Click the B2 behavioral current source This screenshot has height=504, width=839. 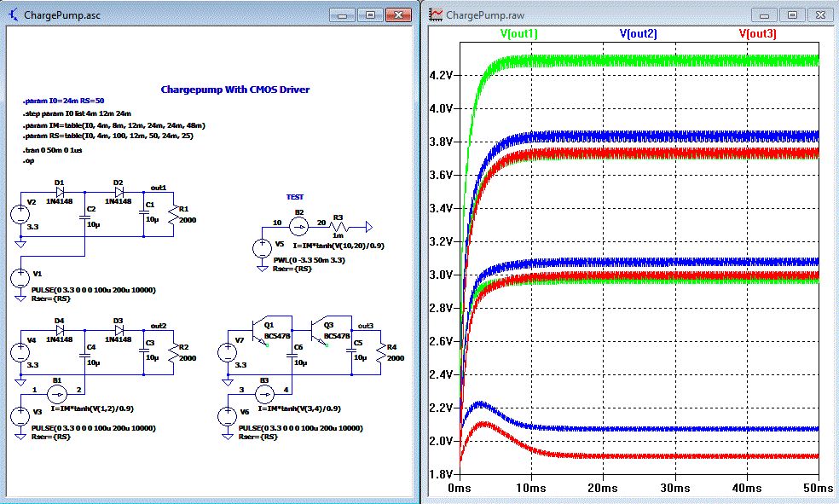pyautogui.click(x=298, y=226)
